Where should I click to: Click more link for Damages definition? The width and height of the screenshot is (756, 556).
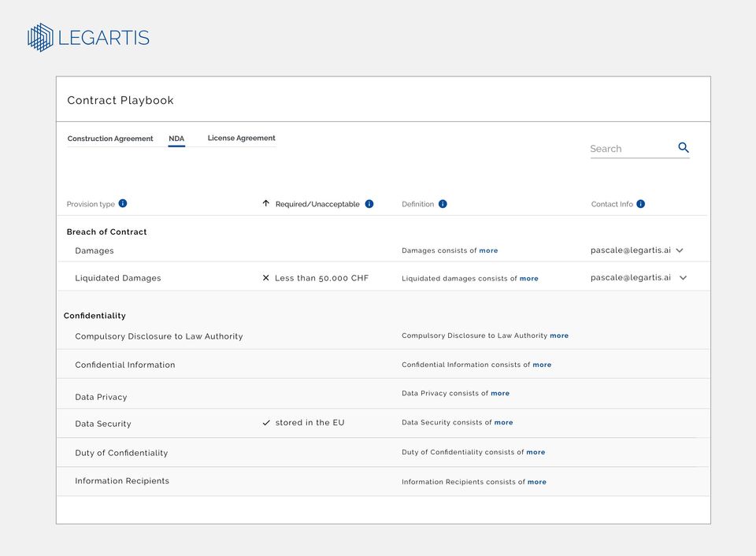488,250
